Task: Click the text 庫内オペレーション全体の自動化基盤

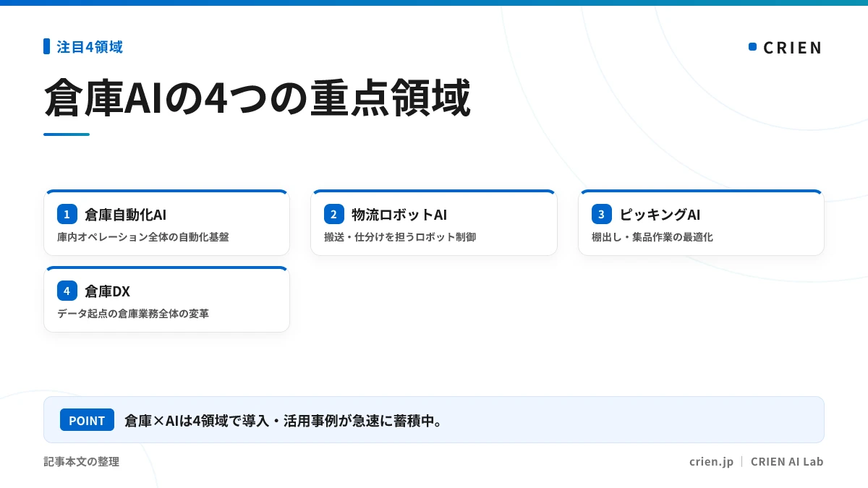Action: pyautogui.click(x=143, y=237)
